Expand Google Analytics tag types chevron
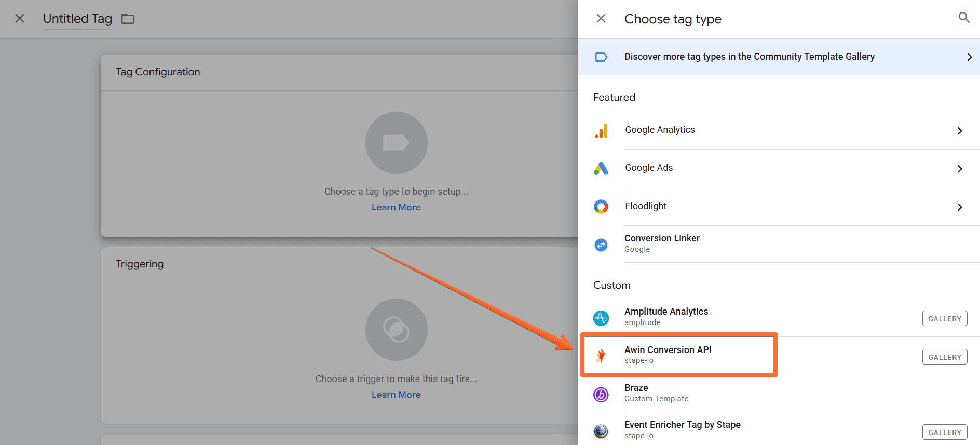This screenshot has width=980, height=445. coord(959,131)
